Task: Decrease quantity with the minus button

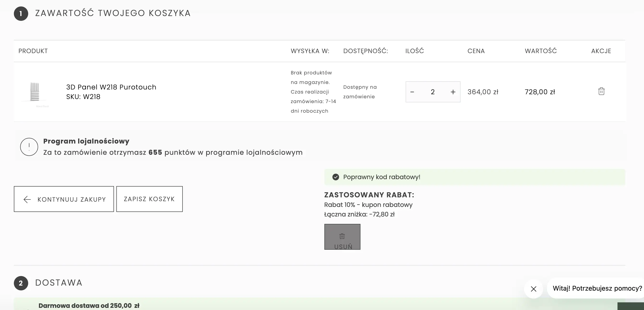Action: coord(412,92)
